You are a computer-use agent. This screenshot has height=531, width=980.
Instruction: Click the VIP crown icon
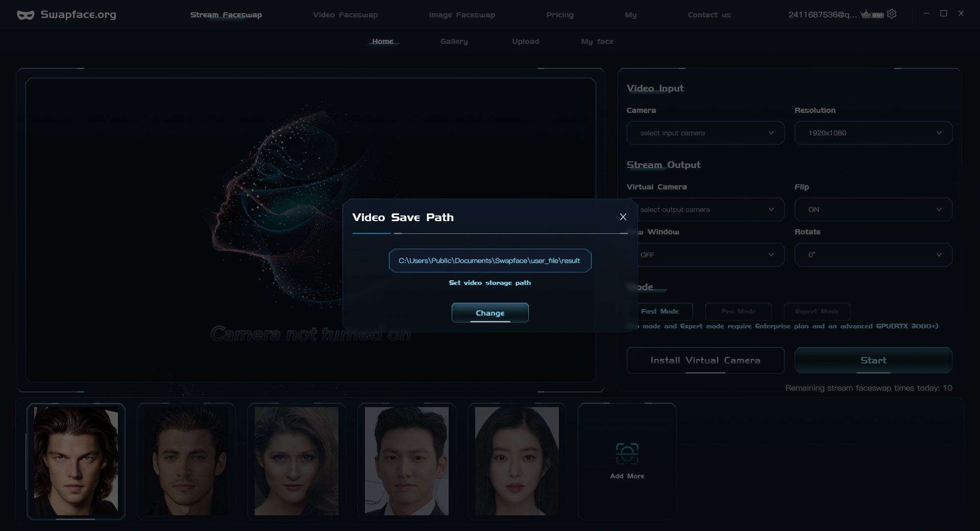click(x=872, y=14)
